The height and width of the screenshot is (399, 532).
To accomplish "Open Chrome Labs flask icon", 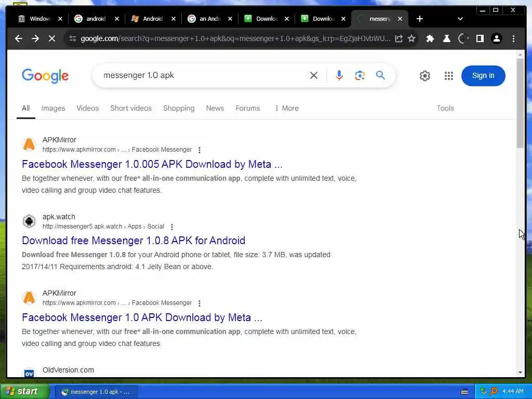I will [x=447, y=38].
